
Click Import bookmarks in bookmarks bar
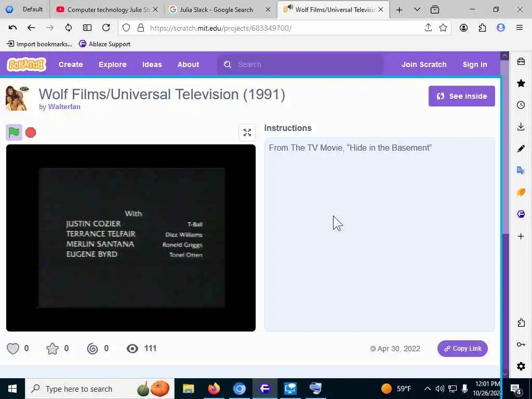(x=39, y=44)
